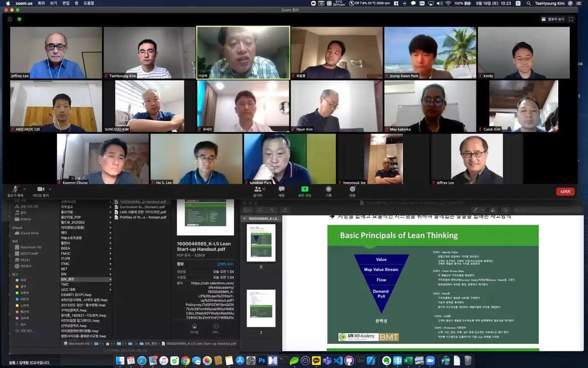Select page 1 thumbnail in Preview
The height and width of the screenshot is (368, 588).
click(261, 243)
